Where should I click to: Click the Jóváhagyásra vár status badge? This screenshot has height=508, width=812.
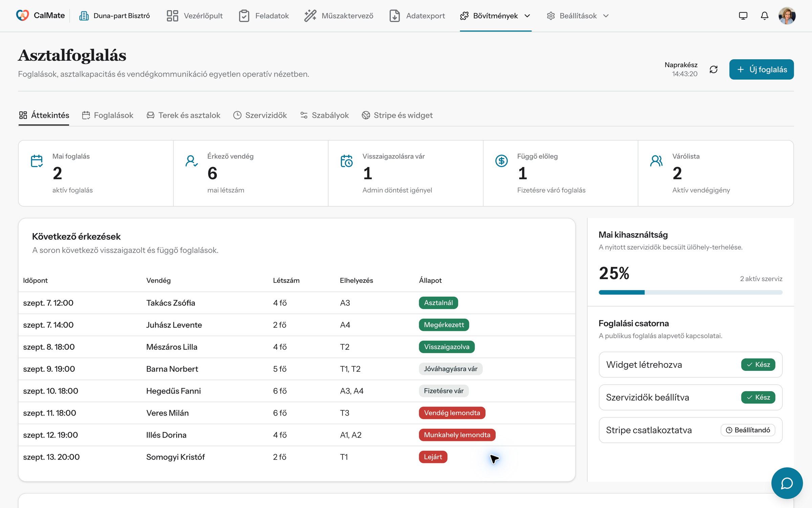(x=451, y=369)
